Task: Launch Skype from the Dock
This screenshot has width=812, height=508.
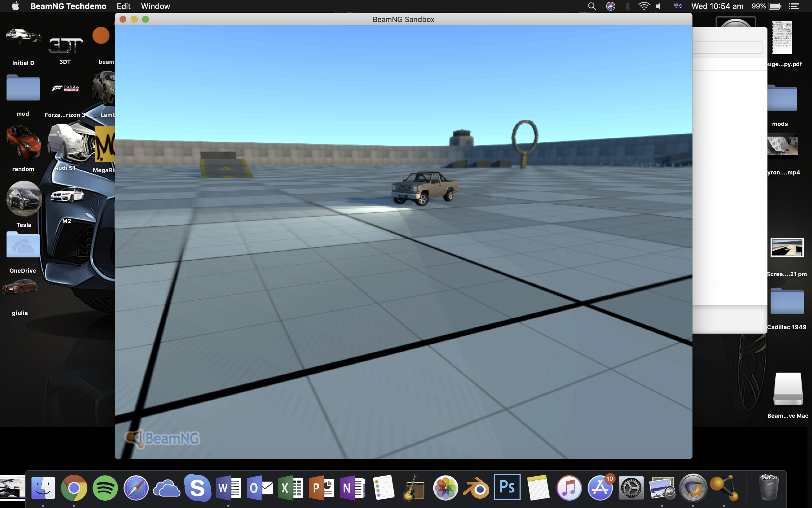Action: [198, 487]
